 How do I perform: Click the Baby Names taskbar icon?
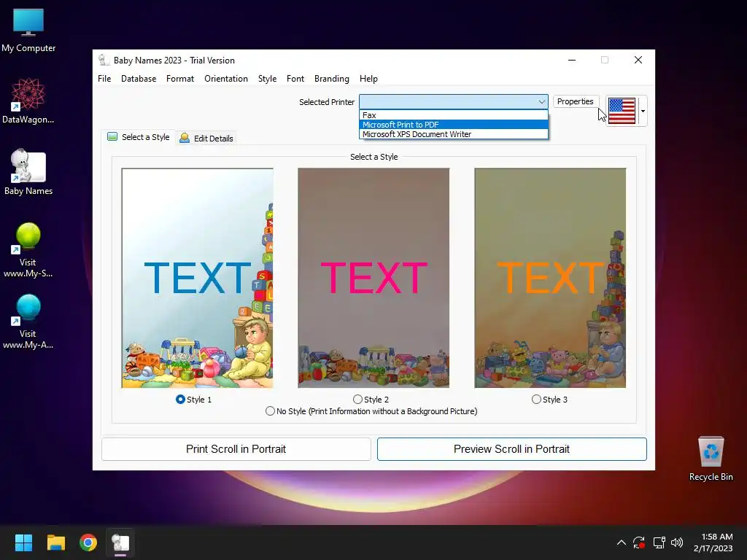120,542
